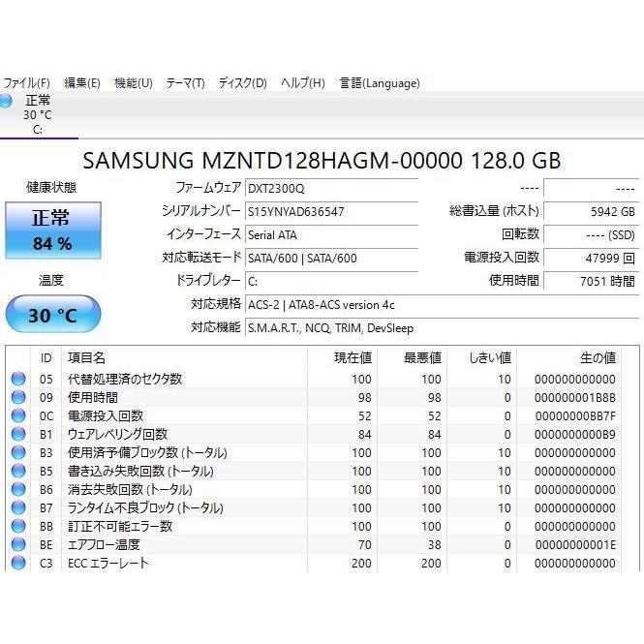Select the C: drive tab showing 30 °C
This screenshot has width=644, height=644.
(37, 115)
